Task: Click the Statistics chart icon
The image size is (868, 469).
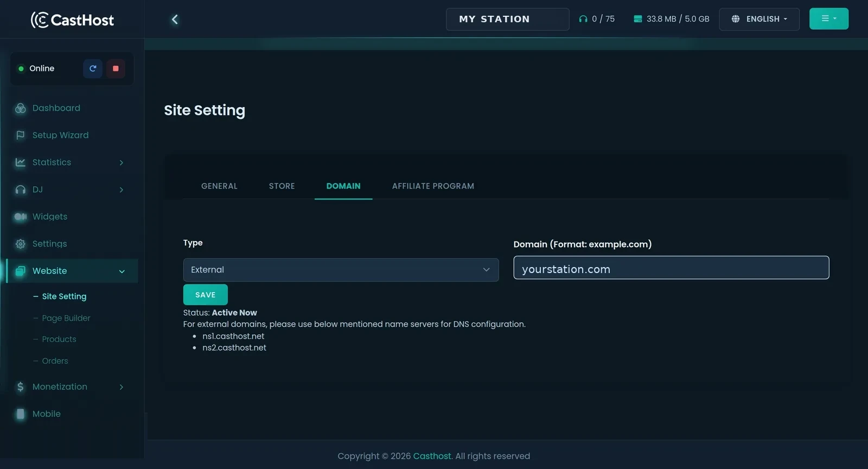Action: coord(21,162)
